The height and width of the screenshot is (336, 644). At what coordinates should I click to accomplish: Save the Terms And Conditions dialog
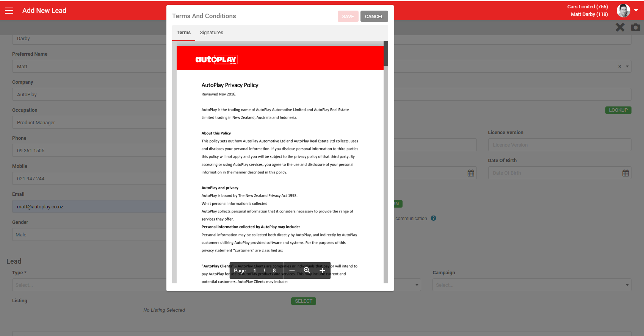pyautogui.click(x=348, y=16)
